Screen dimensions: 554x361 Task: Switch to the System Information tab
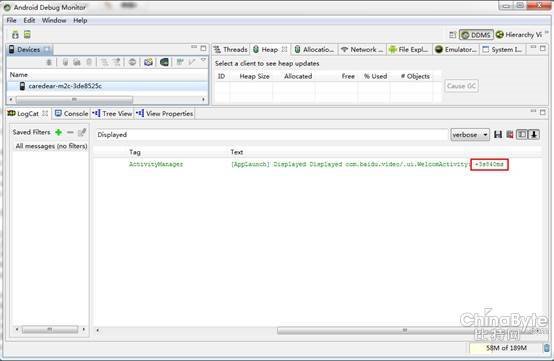[502, 49]
